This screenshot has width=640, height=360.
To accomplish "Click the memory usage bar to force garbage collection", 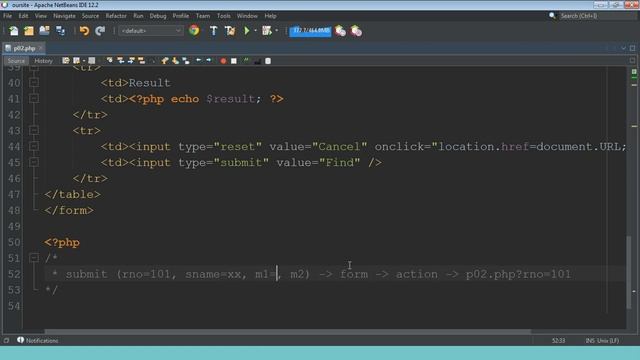I will click(310, 31).
